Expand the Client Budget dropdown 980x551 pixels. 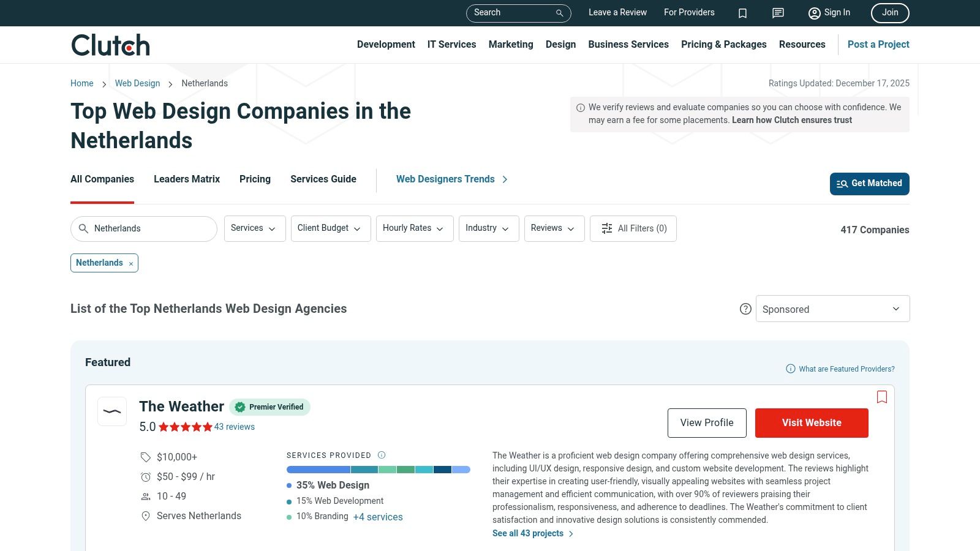[x=330, y=228]
